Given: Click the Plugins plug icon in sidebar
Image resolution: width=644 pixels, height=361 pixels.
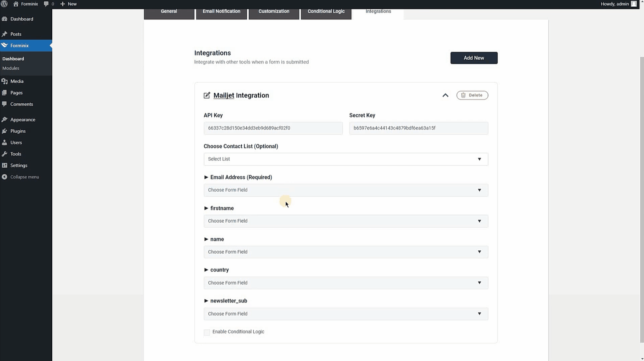Looking at the screenshot, I should click(x=5, y=131).
